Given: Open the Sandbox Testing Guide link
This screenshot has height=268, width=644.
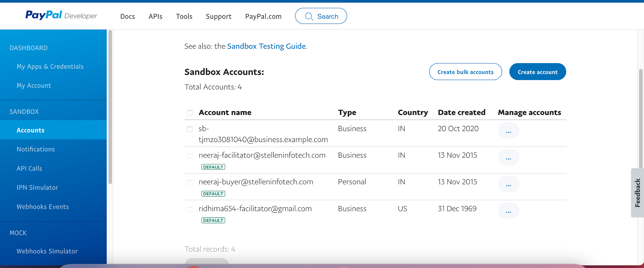Looking at the screenshot, I should tap(266, 46).
